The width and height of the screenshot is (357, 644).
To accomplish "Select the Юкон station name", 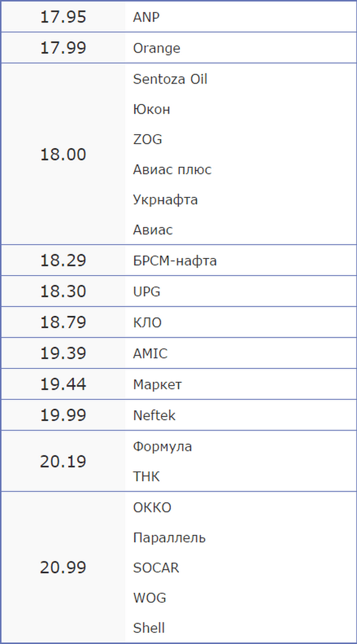I will [x=152, y=109].
